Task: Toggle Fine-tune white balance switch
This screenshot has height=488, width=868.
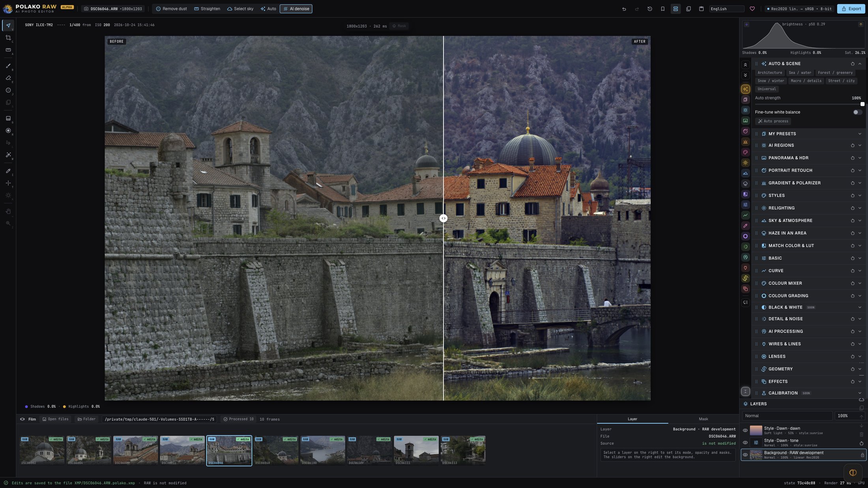Action: coord(857,112)
